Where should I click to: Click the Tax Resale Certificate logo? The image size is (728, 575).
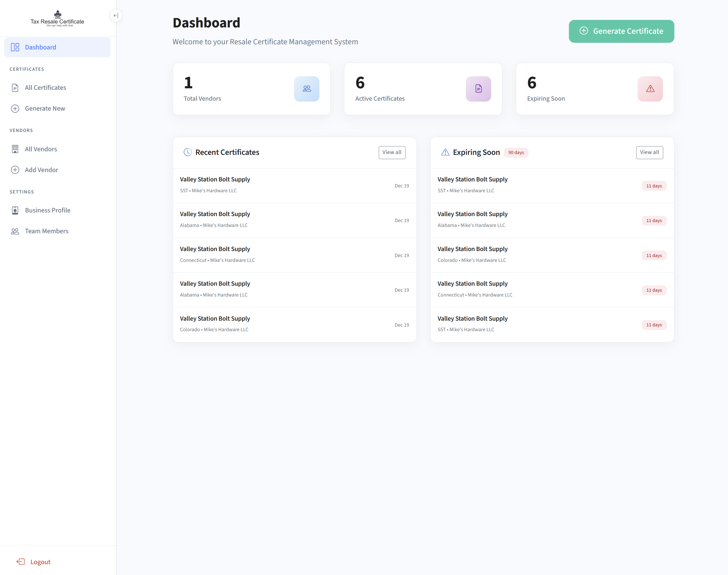(58, 18)
